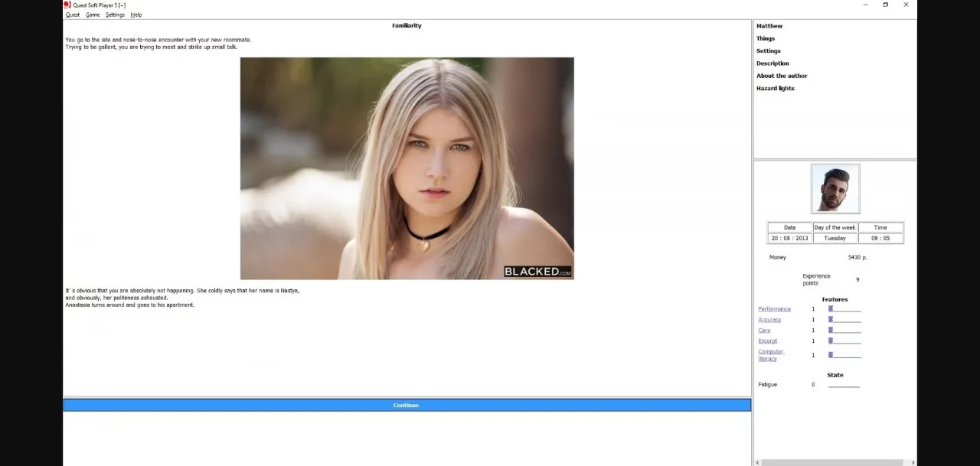This screenshot has width=980, height=466.
Task: Open the Quest menu
Action: [72, 15]
